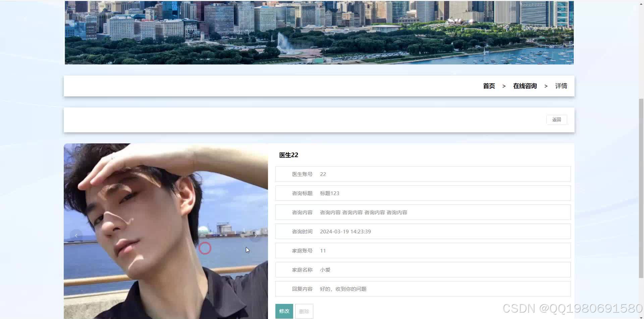Click the 咨询标题 value 标题123
This screenshot has height=319, width=644.
329,193
